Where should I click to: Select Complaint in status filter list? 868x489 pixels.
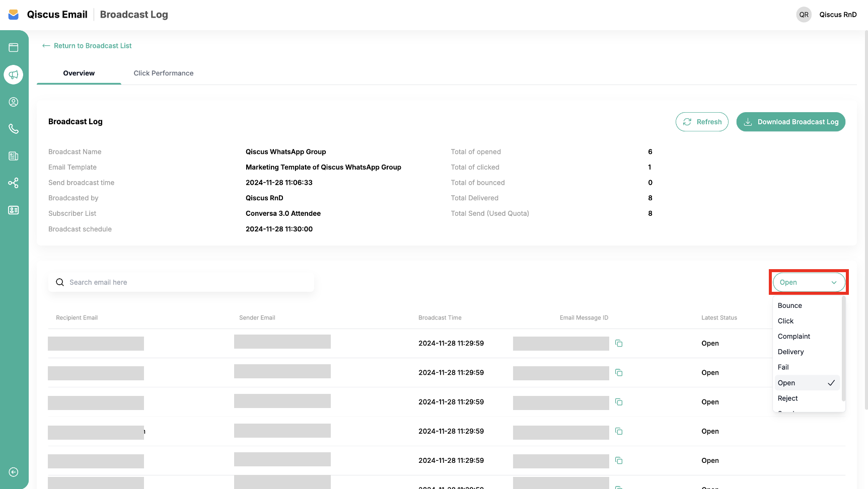coord(807,337)
